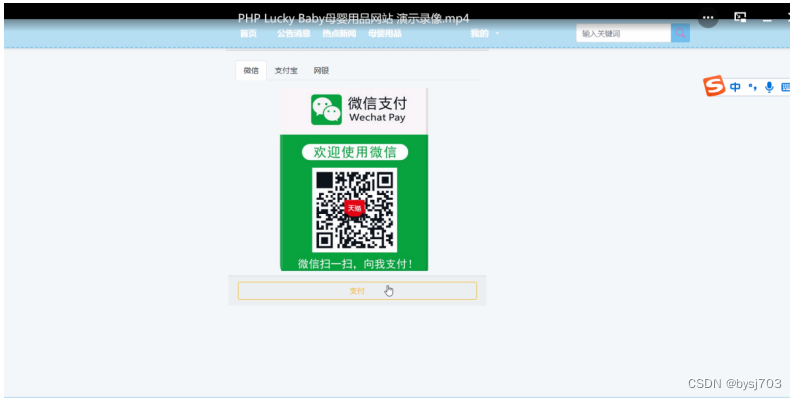797x400 pixels.
Task: Click the 支付 pay button
Action: click(357, 291)
